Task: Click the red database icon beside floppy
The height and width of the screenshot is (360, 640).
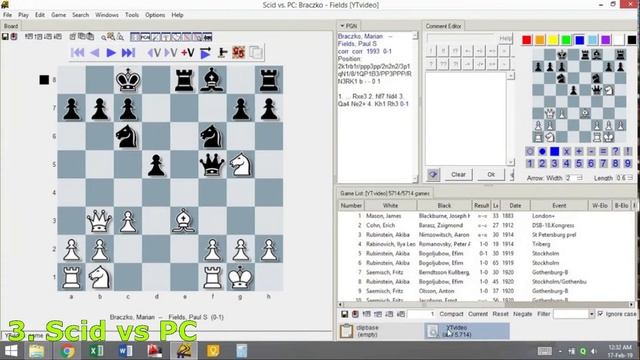Action: tap(14, 37)
